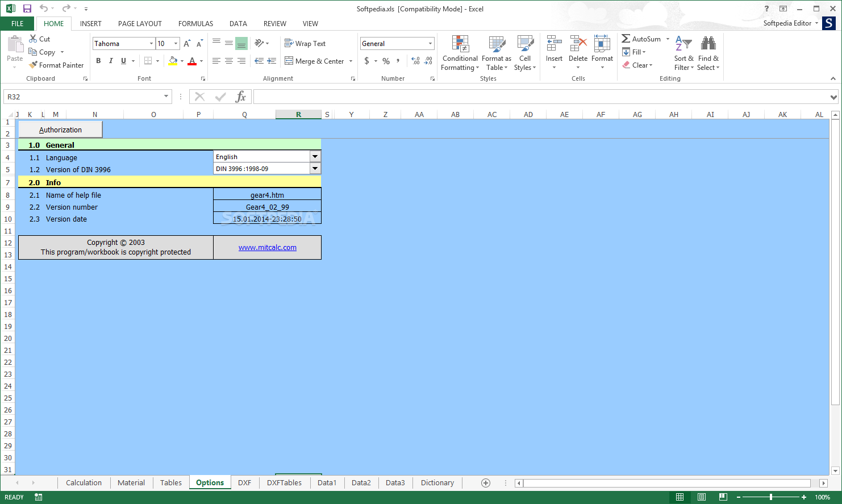This screenshot has height=504, width=842.
Task: Undo the last action
Action: click(x=44, y=9)
